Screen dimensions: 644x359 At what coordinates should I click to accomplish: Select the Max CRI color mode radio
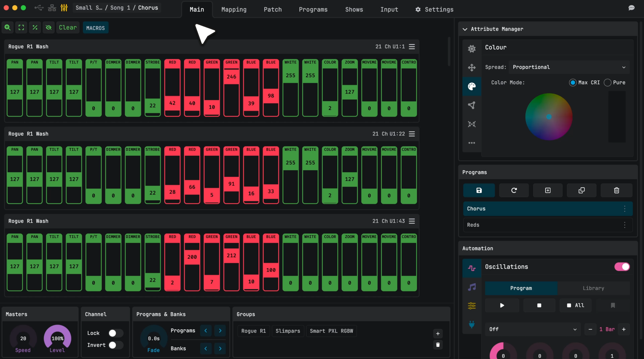point(573,83)
